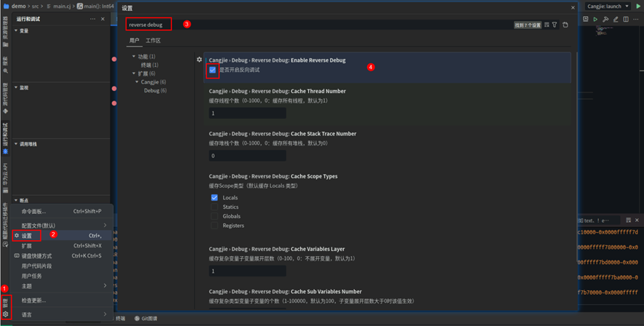Viewport: 644px width, 326px height.
Task: Clear settings search with the list-clear icon
Action: (547, 25)
